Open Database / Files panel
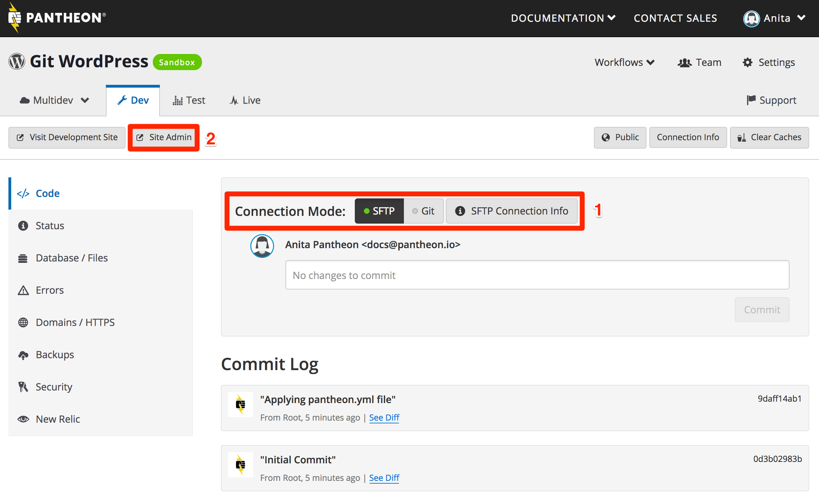This screenshot has height=504, width=819. 72,258
